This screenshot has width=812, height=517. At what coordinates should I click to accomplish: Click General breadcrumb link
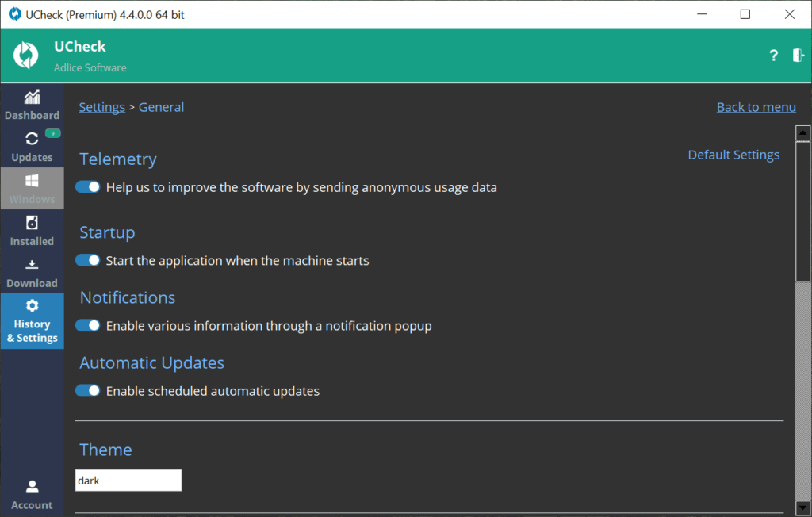click(x=161, y=107)
